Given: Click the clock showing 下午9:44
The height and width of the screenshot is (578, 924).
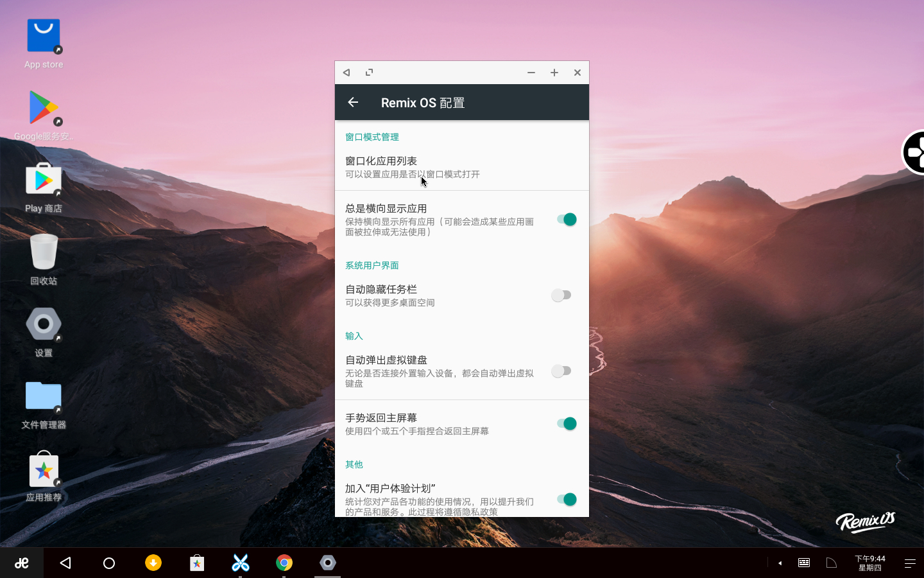Looking at the screenshot, I should [x=870, y=563].
